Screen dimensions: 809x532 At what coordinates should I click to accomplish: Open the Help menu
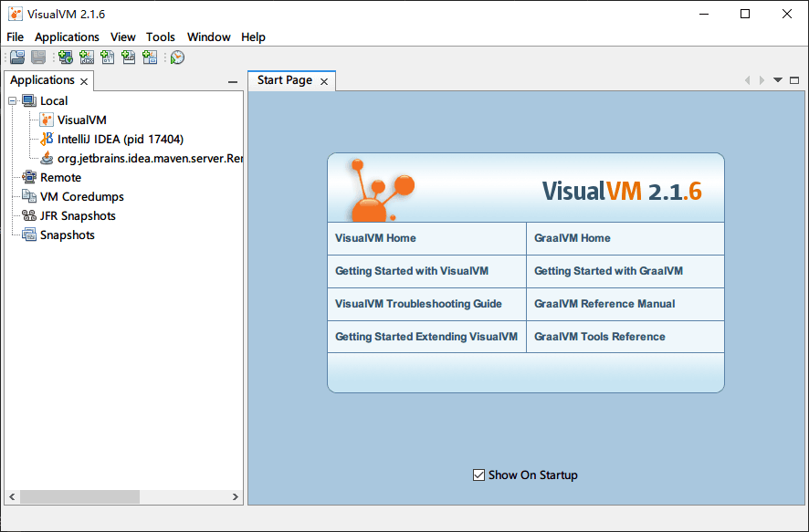point(253,37)
